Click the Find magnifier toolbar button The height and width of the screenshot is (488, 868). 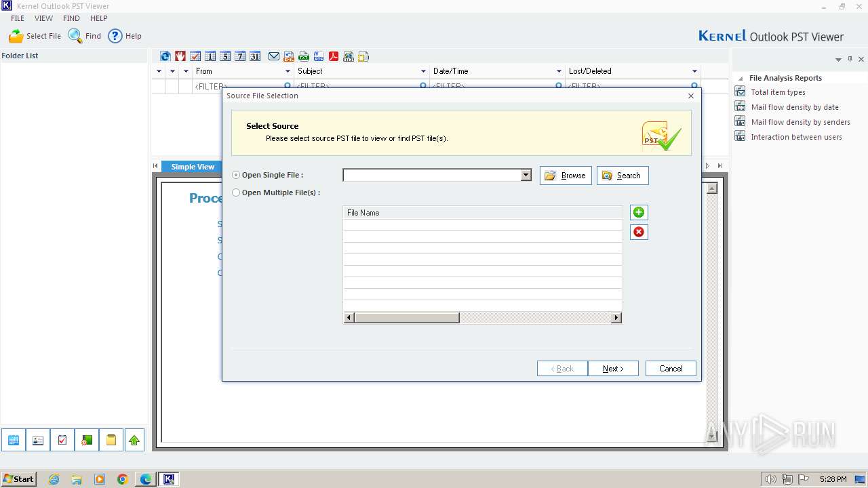tap(85, 36)
